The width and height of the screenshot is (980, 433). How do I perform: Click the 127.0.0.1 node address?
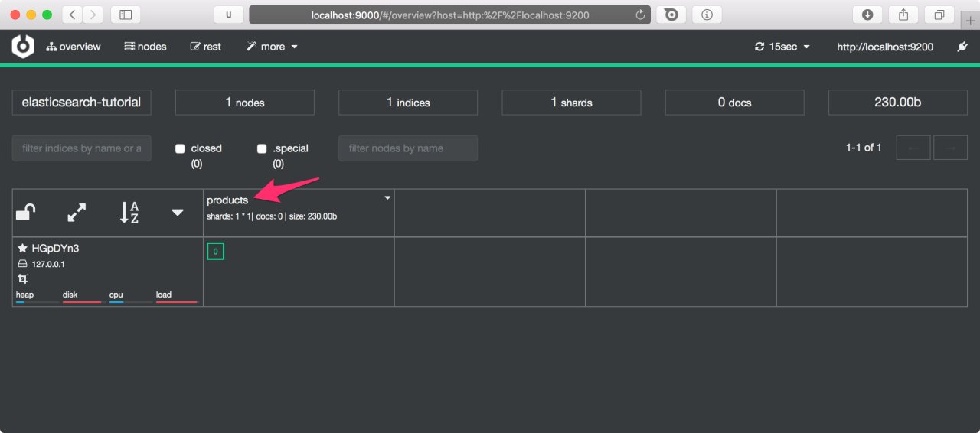48,264
